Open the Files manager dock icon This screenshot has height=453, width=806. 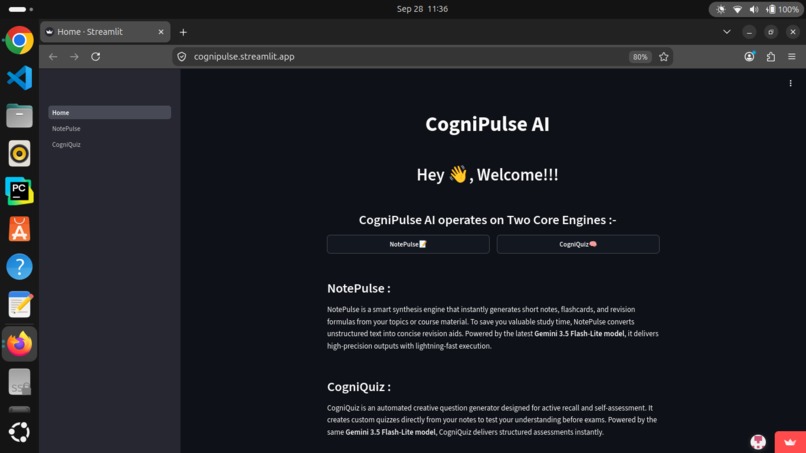[20, 116]
